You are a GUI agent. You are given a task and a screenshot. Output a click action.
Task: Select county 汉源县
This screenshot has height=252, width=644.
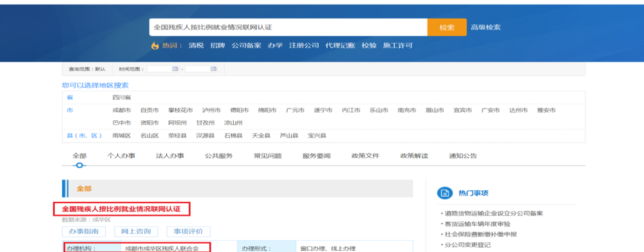pos(205,136)
